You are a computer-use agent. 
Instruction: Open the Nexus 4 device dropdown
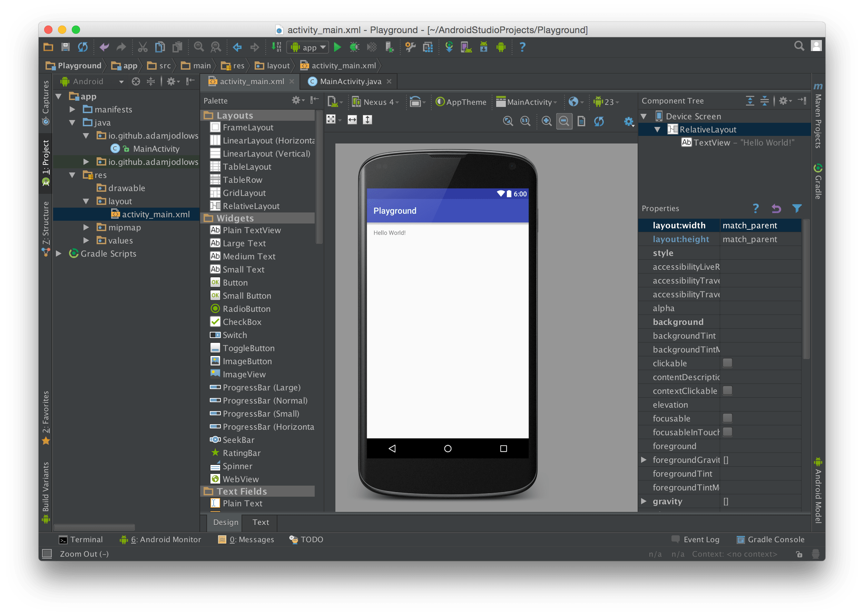click(375, 102)
